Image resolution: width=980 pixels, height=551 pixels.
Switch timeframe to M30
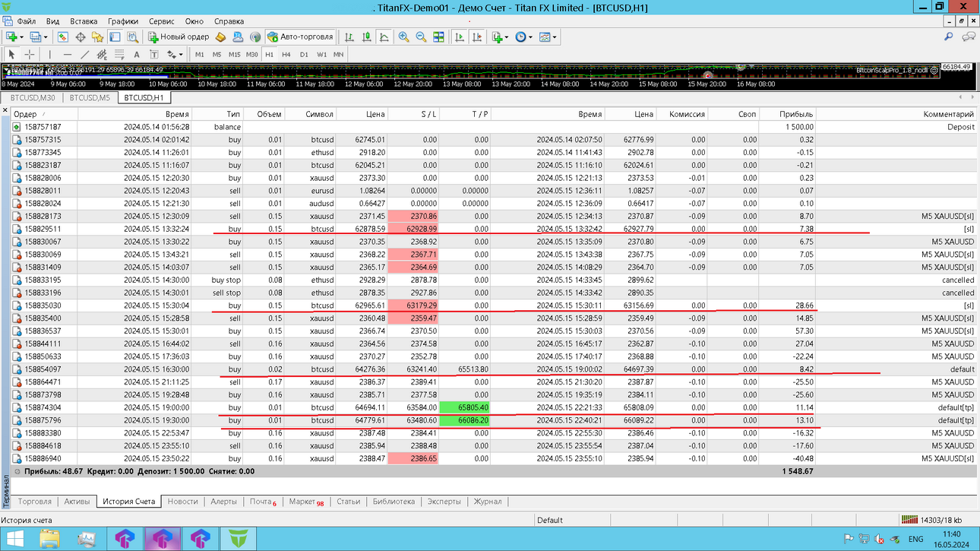[252, 55]
